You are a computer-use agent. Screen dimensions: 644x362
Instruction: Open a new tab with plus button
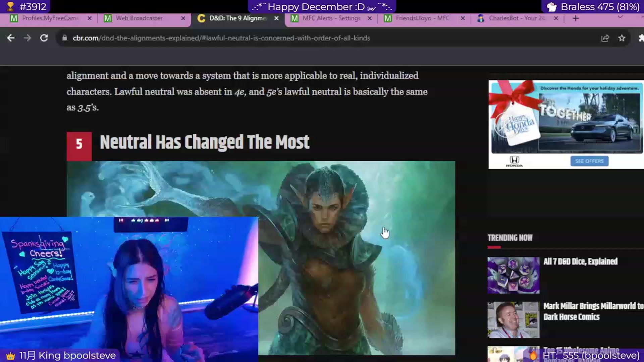click(x=576, y=18)
